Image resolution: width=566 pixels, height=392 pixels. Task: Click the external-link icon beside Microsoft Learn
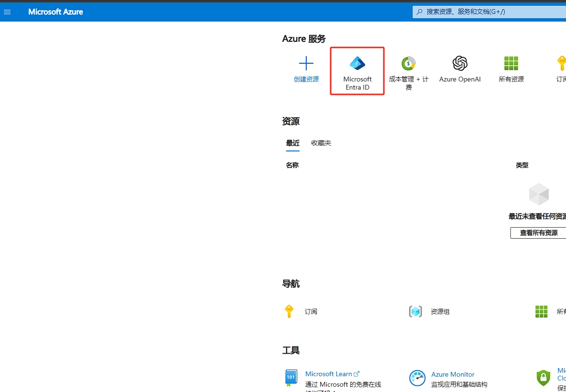(x=357, y=374)
